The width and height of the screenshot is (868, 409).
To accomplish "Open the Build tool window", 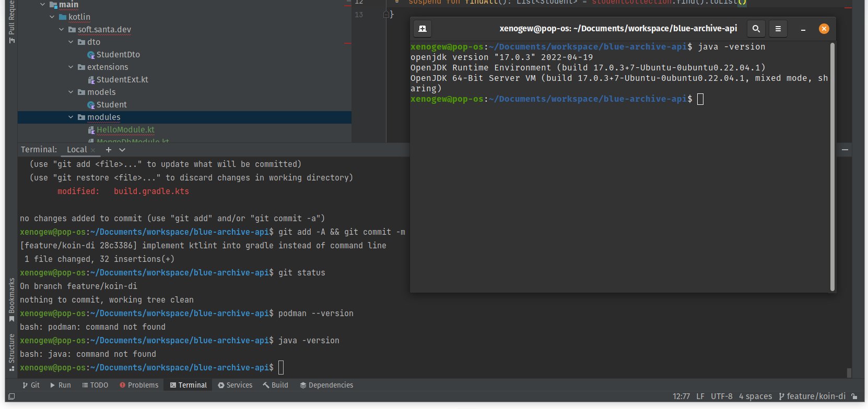I will tap(275, 385).
